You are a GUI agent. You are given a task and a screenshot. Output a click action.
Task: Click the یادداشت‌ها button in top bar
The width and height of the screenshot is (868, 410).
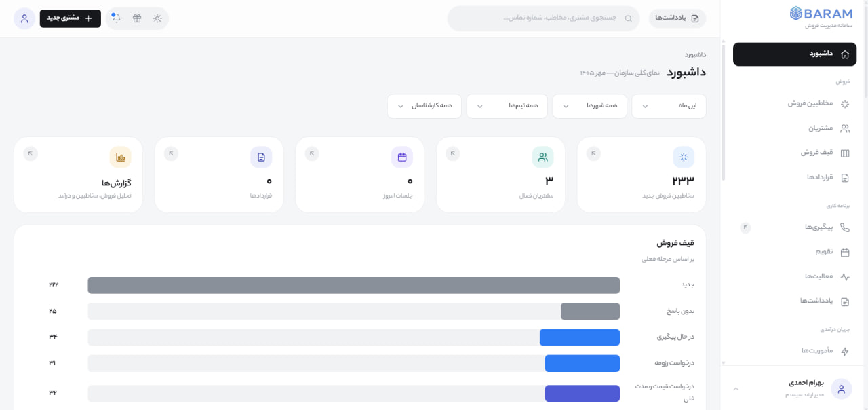tap(677, 18)
